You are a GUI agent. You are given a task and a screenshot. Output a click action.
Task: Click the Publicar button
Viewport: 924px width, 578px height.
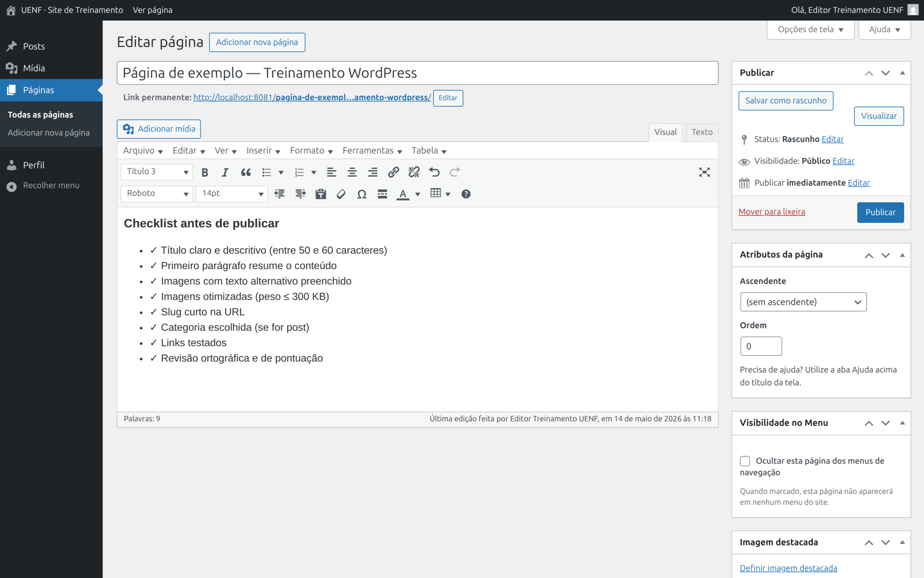[880, 212]
